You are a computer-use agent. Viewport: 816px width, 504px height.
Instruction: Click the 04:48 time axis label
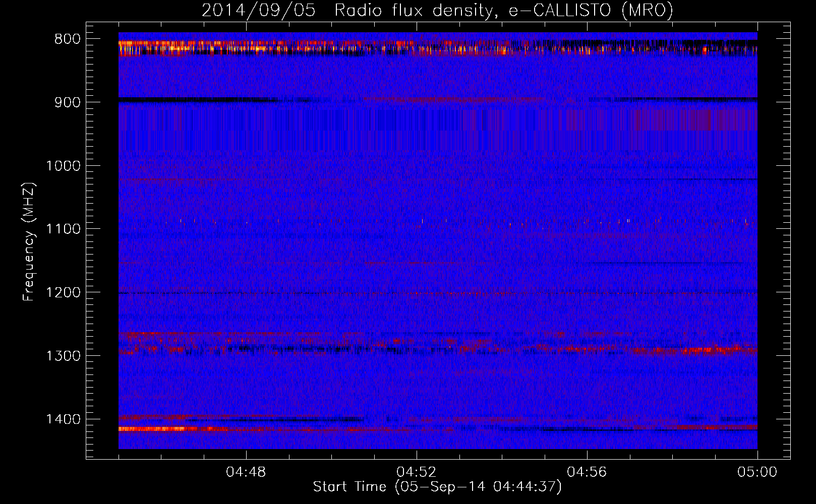pyautogui.click(x=246, y=472)
